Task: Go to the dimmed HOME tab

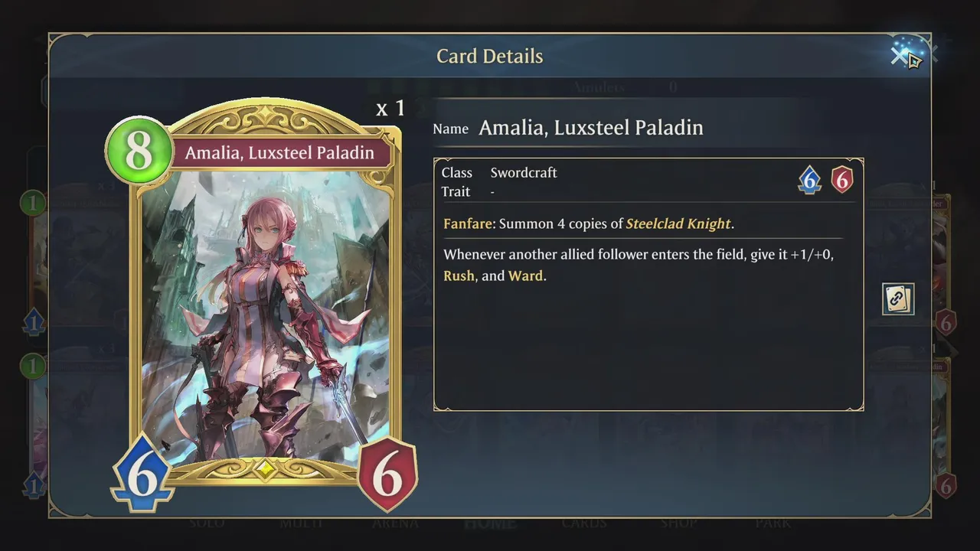Action: pos(490,523)
